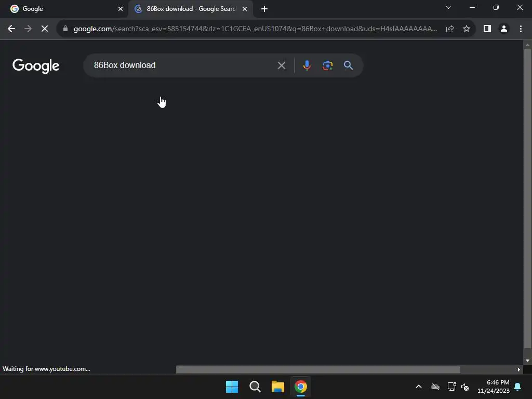Stop loading the page

pos(45,29)
